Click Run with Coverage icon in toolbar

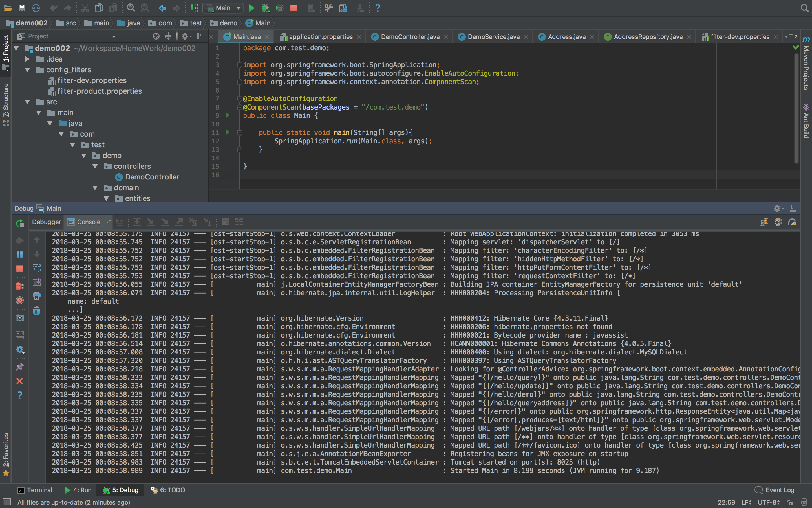(x=279, y=8)
